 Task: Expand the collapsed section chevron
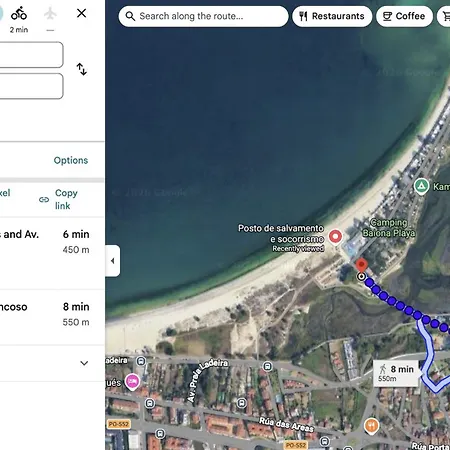(84, 363)
